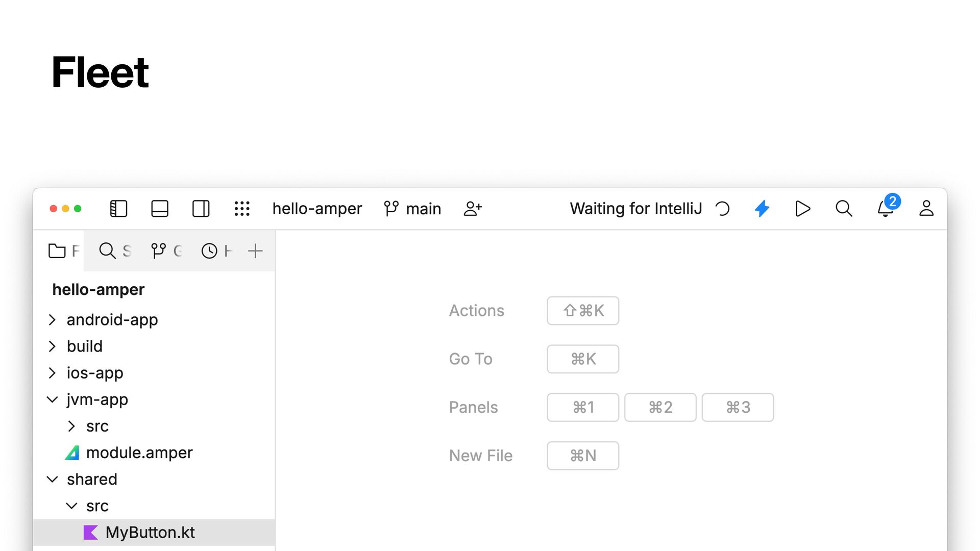Click the Panels label
Screen dimensions: 980x551
point(473,407)
